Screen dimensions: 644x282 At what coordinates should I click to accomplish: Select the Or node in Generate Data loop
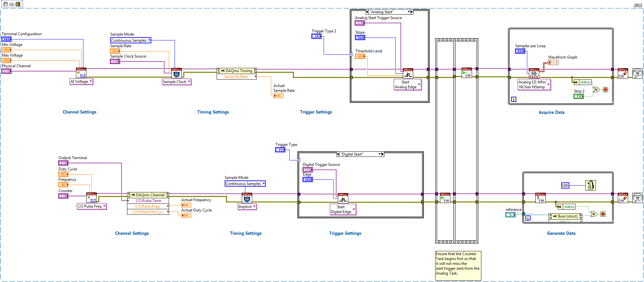click(594, 214)
